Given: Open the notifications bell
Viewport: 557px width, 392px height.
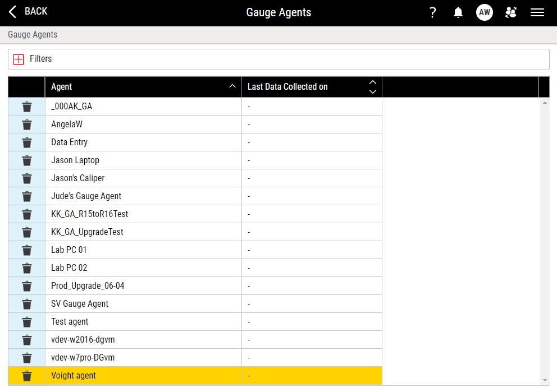Looking at the screenshot, I should (458, 12).
